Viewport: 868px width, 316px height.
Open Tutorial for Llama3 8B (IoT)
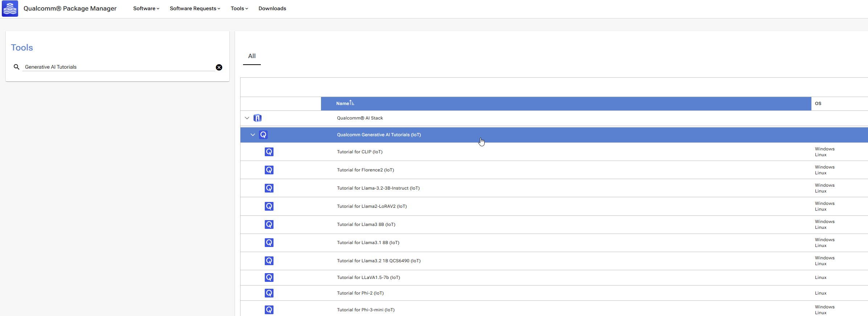tap(366, 224)
